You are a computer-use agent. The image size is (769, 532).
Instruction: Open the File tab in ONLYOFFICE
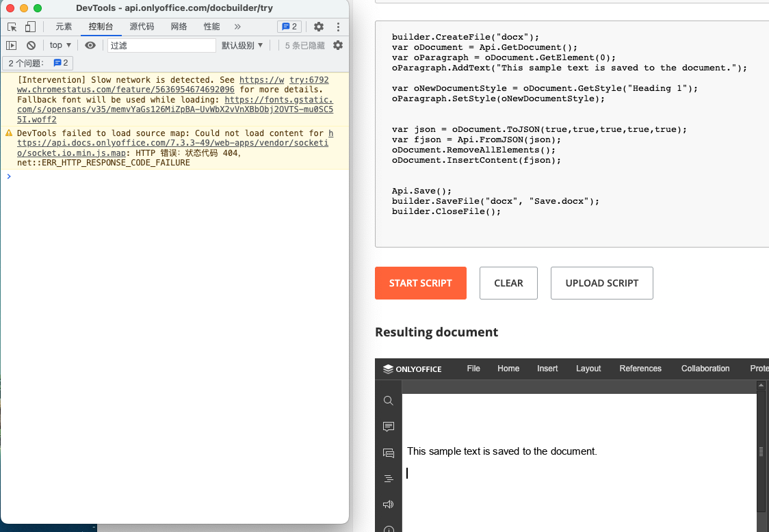coord(473,369)
